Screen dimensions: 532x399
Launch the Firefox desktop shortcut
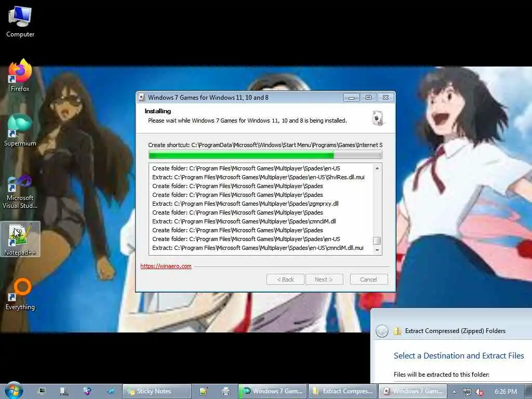coord(20,75)
